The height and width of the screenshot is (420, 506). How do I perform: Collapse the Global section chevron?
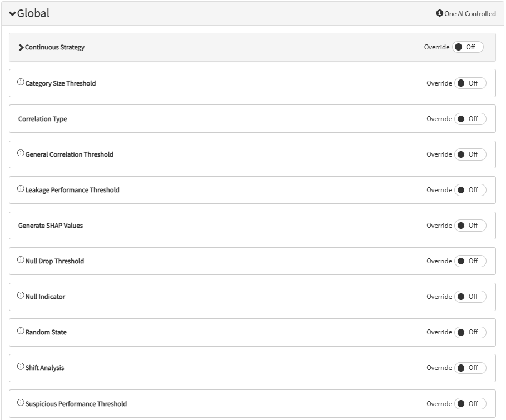[x=13, y=14]
